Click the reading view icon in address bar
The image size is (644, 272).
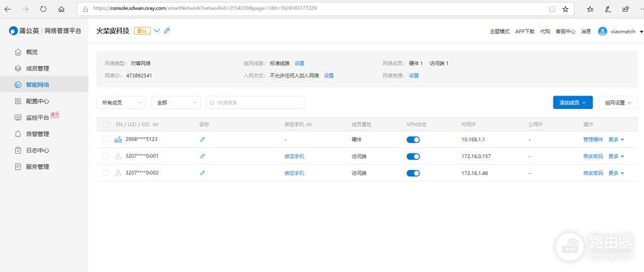click(552, 9)
